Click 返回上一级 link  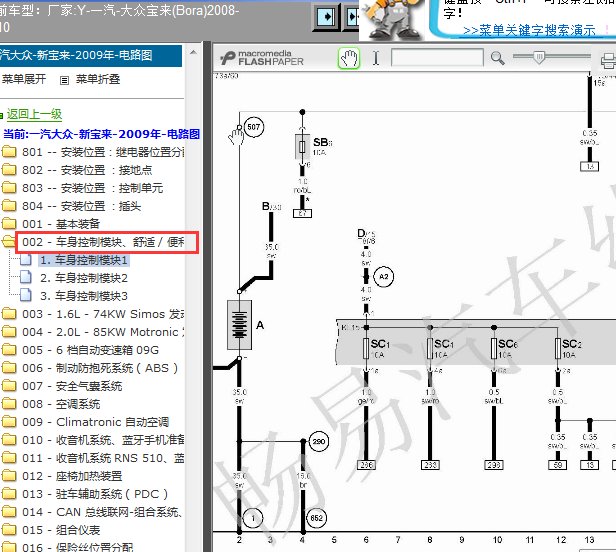(35, 114)
